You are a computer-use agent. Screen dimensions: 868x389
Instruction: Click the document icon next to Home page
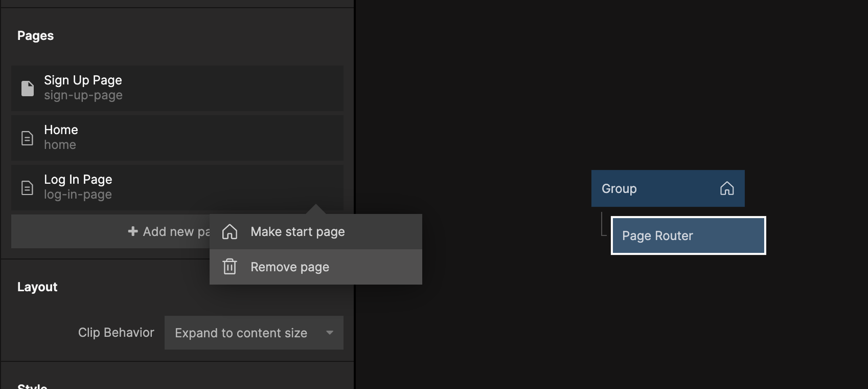point(28,138)
